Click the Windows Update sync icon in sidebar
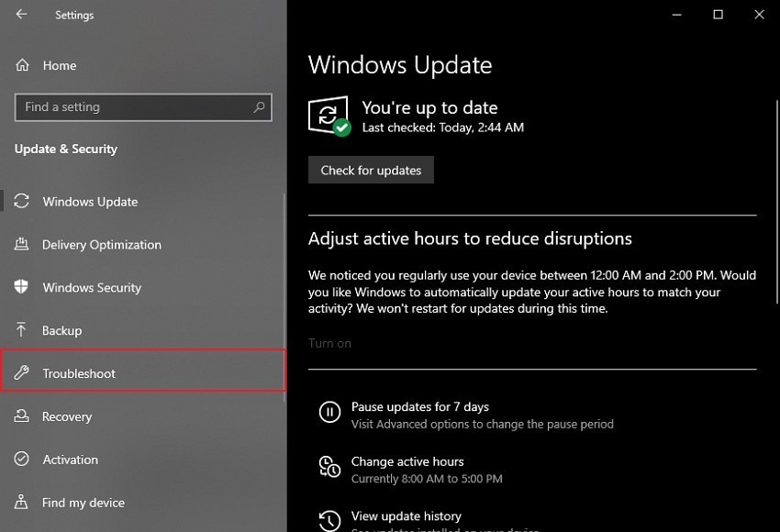 (21, 201)
